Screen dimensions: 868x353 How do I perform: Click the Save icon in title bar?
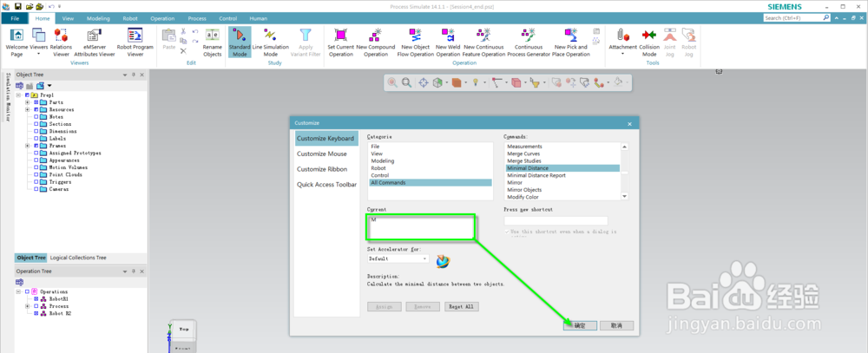click(x=17, y=6)
